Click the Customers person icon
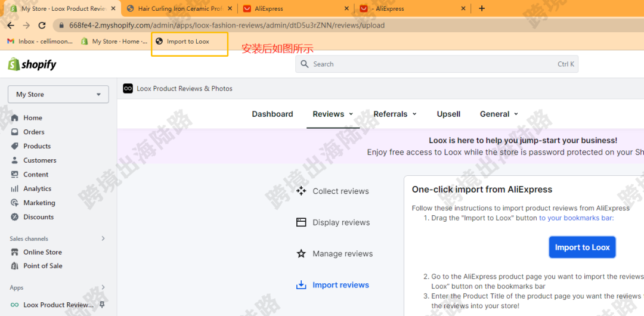 [x=15, y=160]
